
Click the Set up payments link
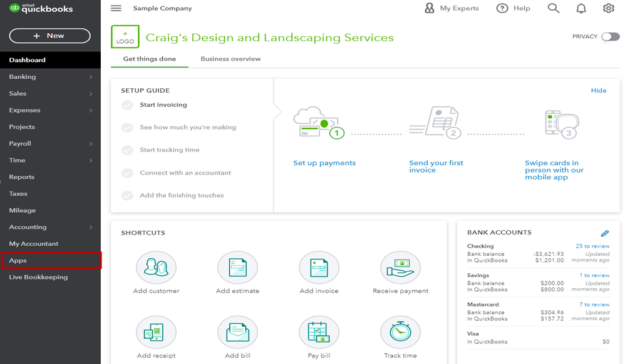[324, 163]
